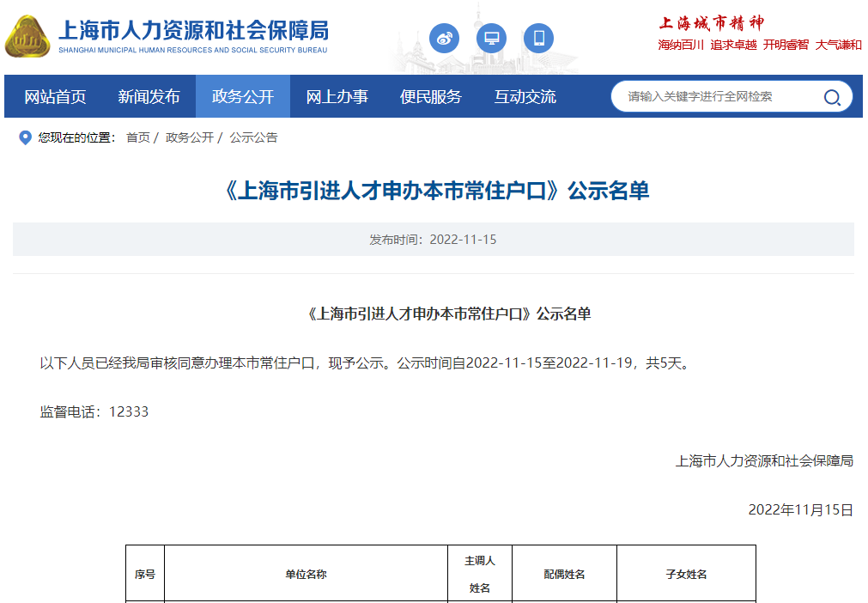Click the 发布时间：2022-11-15 text
This screenshot has height=603, width=868.
433,239
